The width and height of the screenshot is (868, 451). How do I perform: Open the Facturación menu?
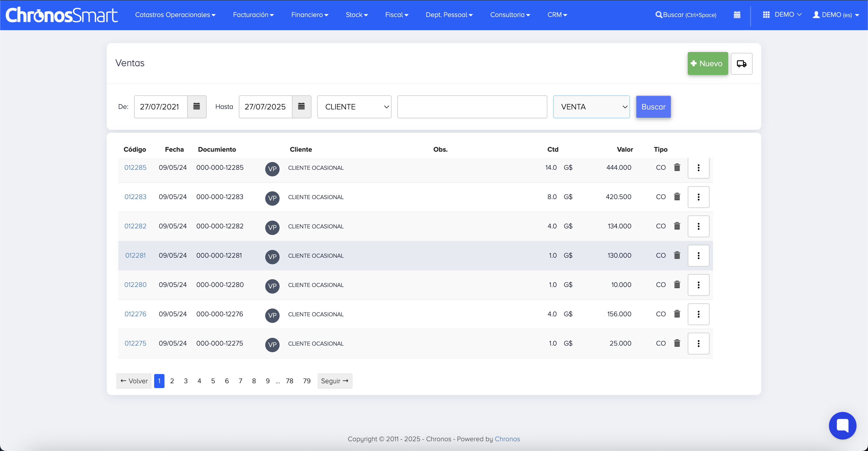coord(253,15)
